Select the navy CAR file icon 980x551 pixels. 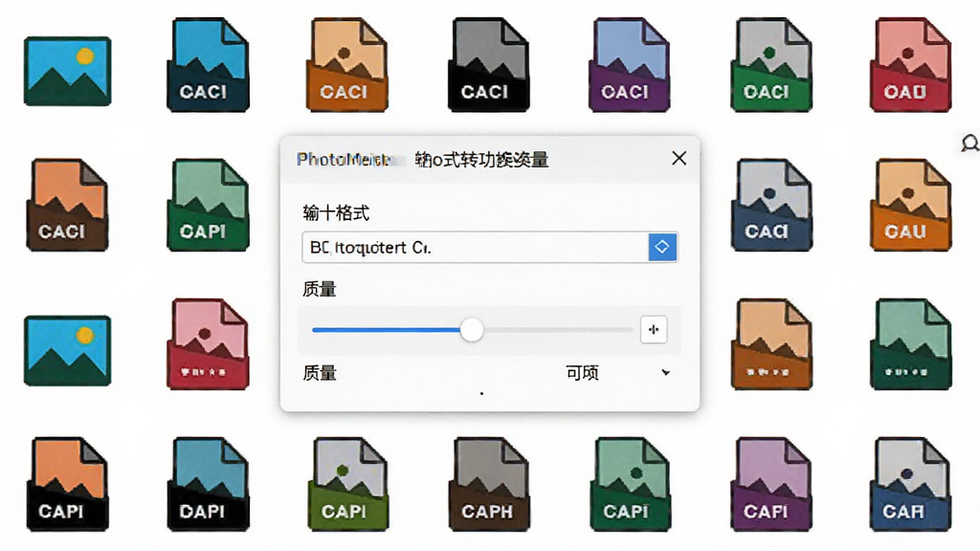point(911,484)
